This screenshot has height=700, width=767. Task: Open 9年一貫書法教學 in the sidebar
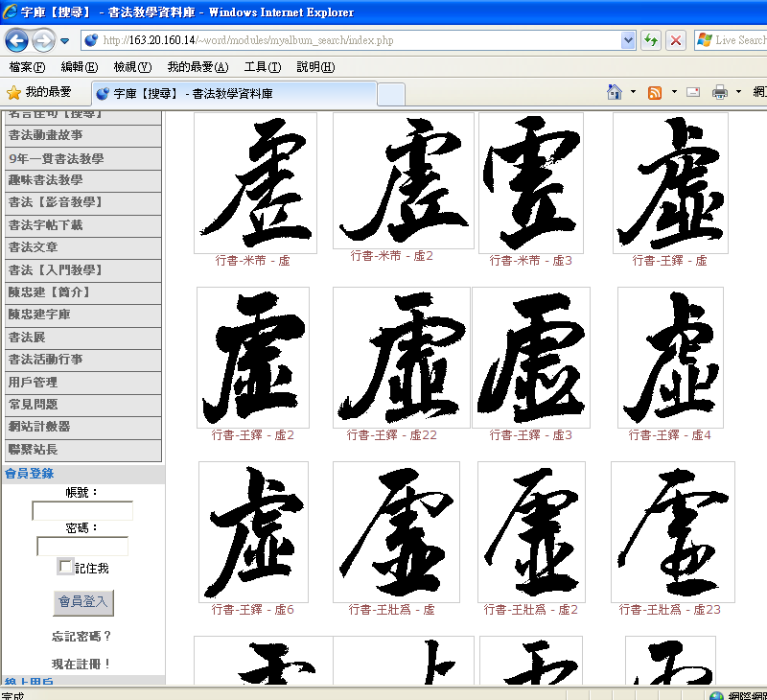click(x=83, y=158)
